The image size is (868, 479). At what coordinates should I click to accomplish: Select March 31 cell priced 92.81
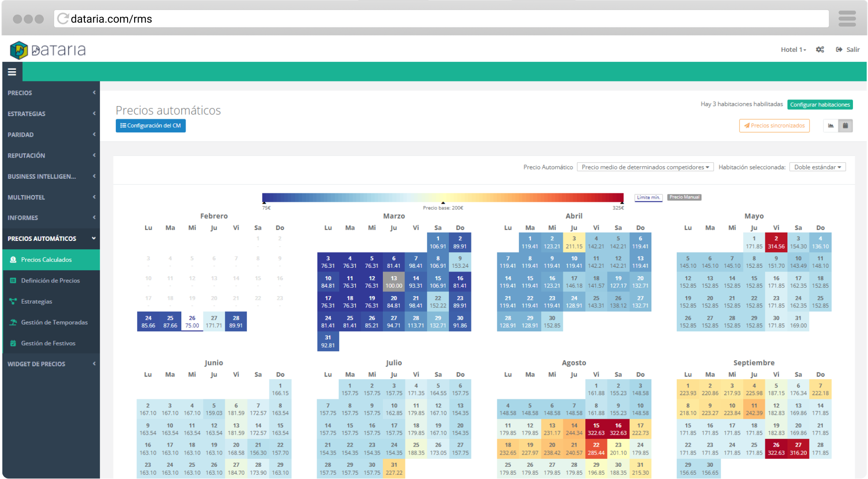[x=328, y=341]
